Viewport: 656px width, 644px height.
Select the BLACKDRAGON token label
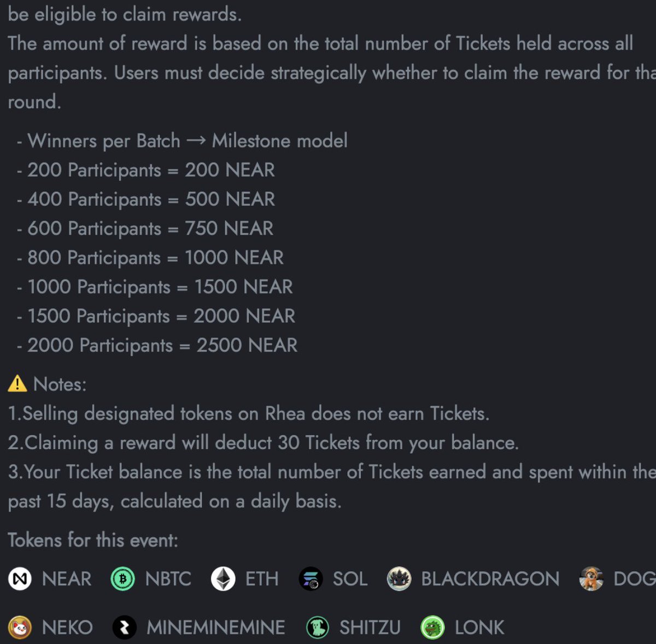[x=490, y=579]
